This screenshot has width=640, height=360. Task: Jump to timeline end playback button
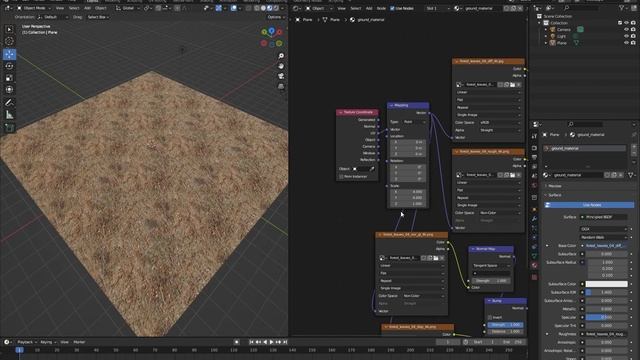(285, 342)
